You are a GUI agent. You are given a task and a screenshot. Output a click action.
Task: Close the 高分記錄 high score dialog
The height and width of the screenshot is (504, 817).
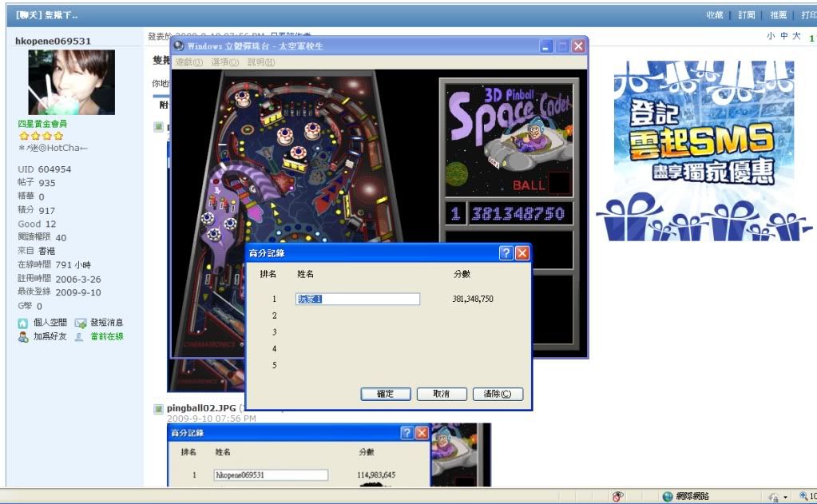[x=522, y=253]
